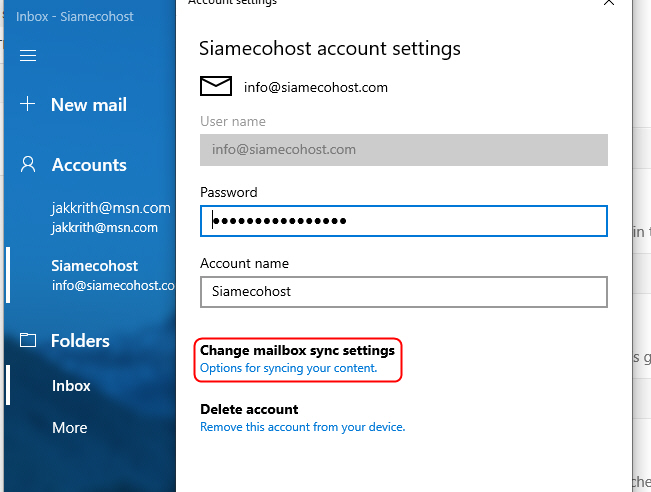The height and width of the screenshot is (492, 651).
Task: Open the Accounts section label
Action: pos(89,165)
